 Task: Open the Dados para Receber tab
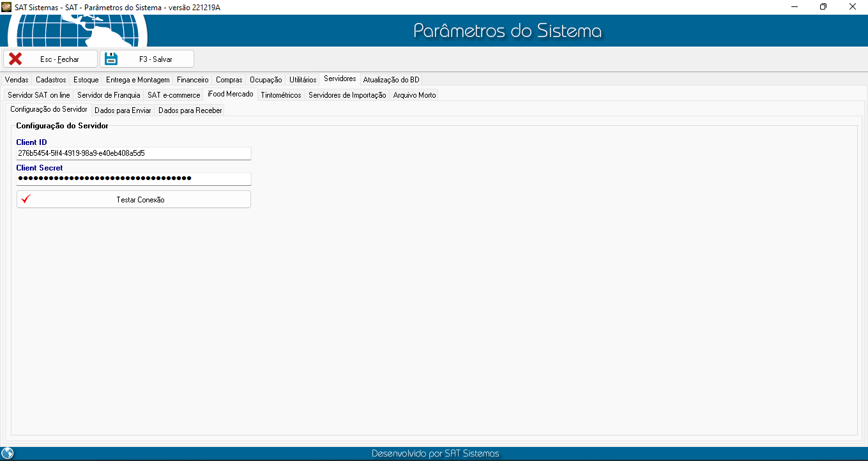tap(190, 110)
